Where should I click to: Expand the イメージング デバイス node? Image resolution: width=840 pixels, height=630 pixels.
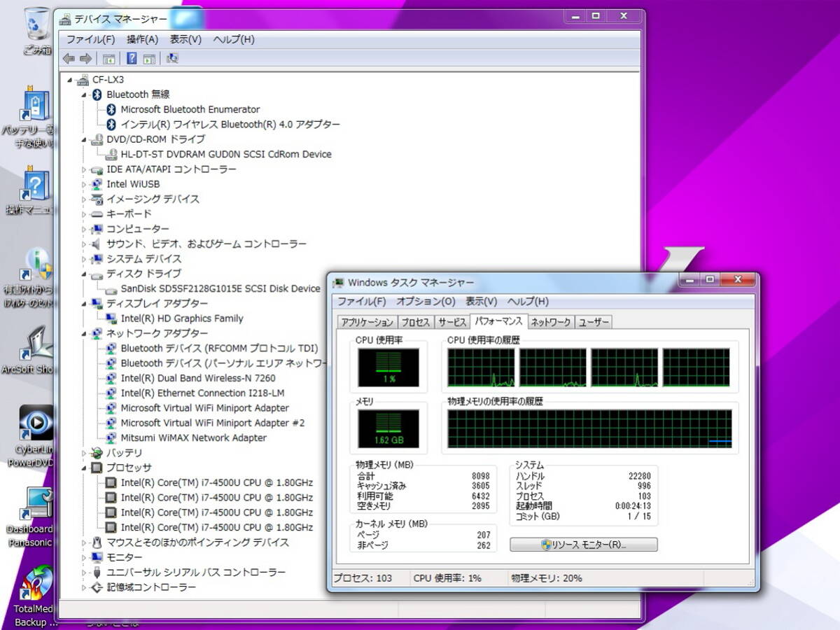[x=84, y=199]
